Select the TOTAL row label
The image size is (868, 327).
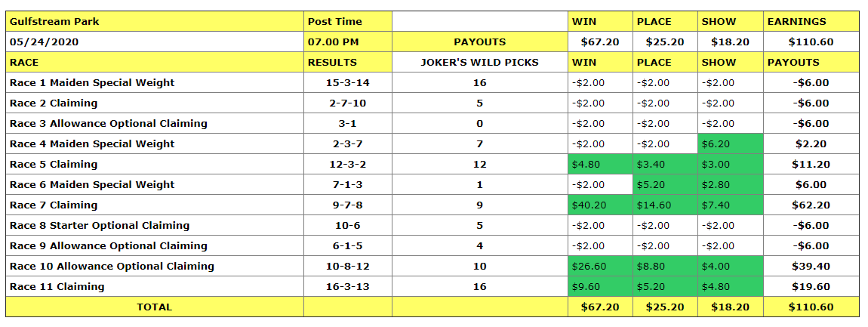click(155, 307)
